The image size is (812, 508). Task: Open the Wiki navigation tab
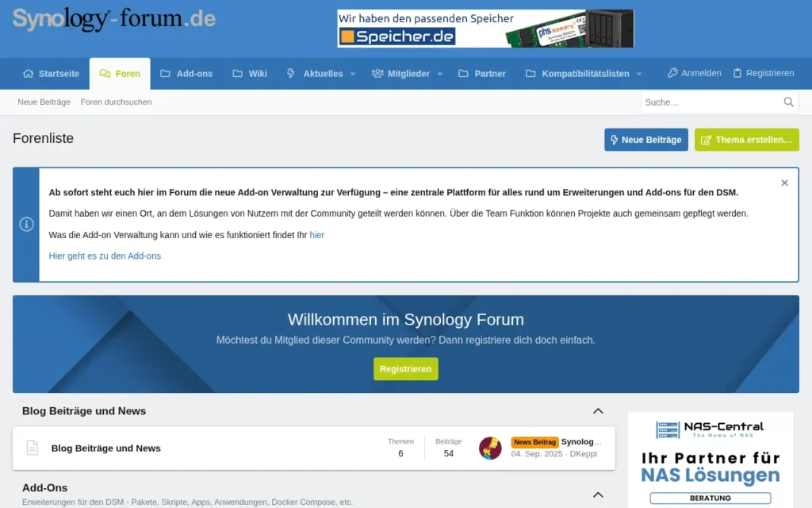coord(250,74)
